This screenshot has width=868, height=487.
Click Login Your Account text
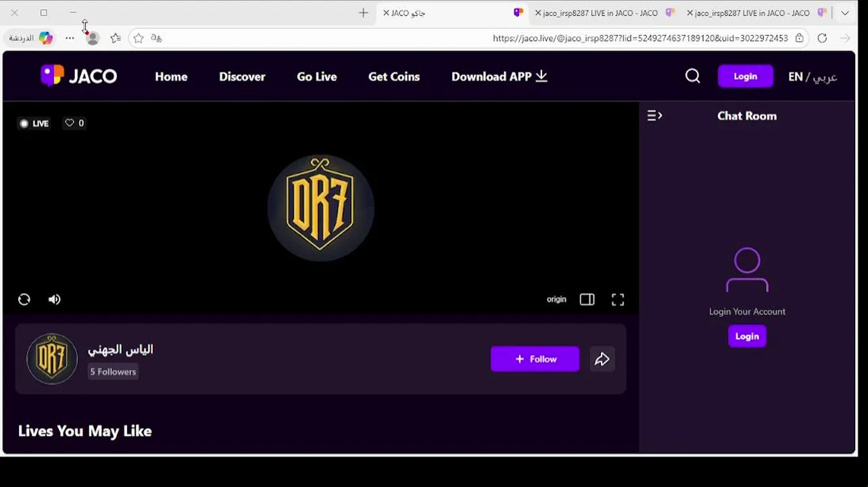tap(747, 312)
